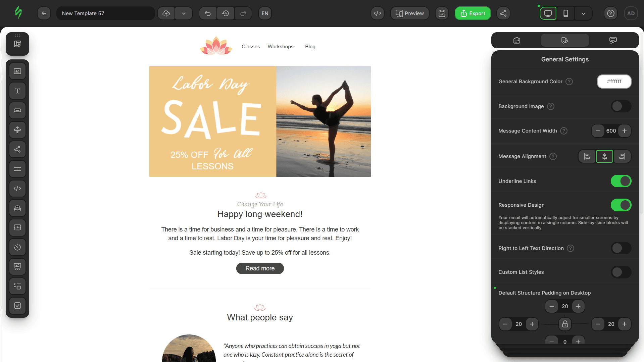
Task: Choose the HTML code block icon
Action: click(x=17, y=189)
